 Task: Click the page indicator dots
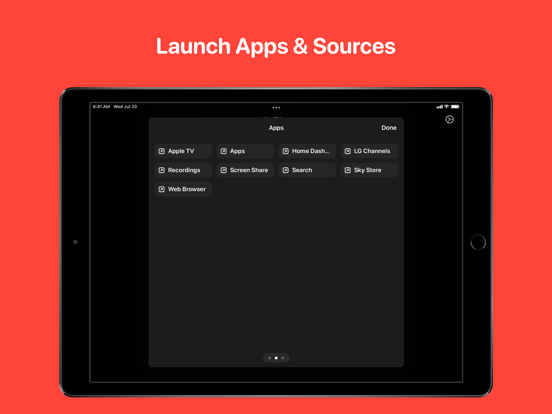(276, 358)
